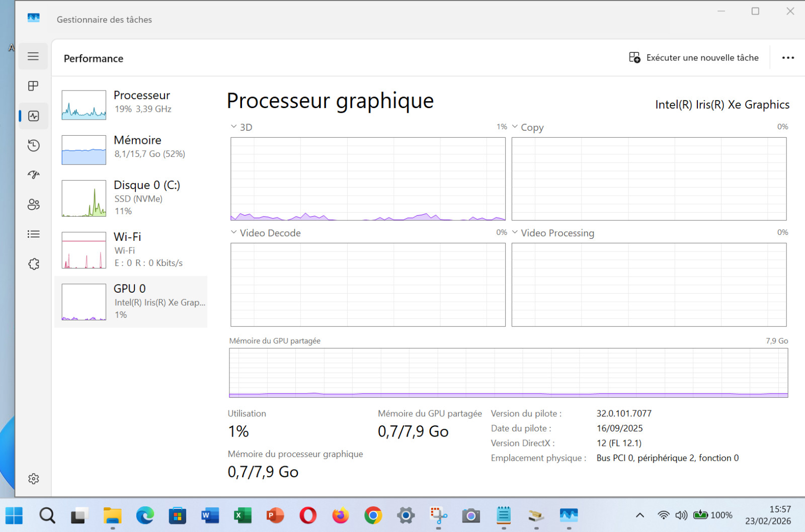
Task: Click Exécuter une nouvelle tâche button
Action: [x=694, y=58]
